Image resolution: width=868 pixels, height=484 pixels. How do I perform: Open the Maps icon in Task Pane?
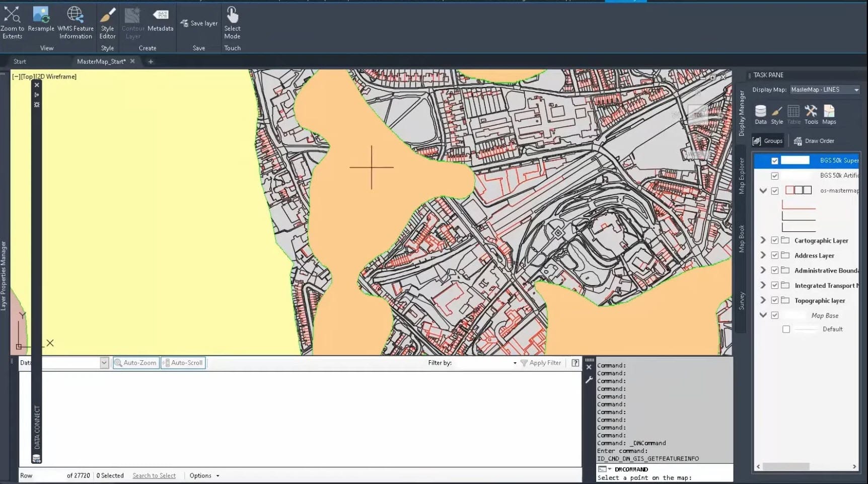click(x=829, y=114)
